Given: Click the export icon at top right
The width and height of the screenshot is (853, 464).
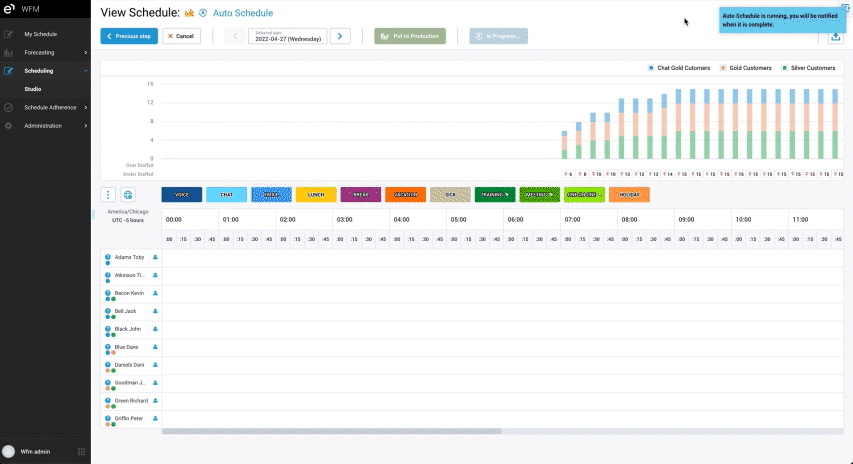Looking at the screenshot, I should (x=836, y=37).
